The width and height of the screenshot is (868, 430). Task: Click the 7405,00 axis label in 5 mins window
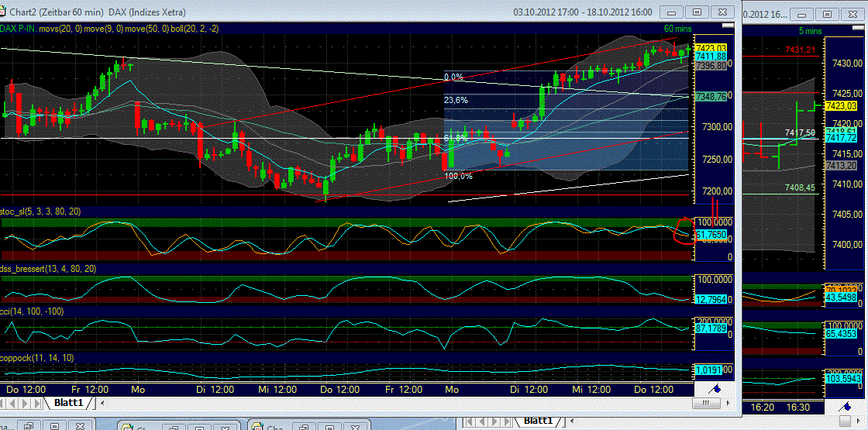coord(847,214)
